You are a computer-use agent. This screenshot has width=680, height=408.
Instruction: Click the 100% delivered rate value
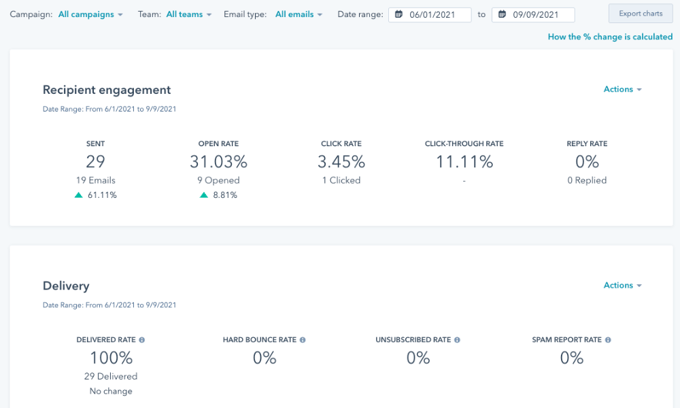point(111,358)
